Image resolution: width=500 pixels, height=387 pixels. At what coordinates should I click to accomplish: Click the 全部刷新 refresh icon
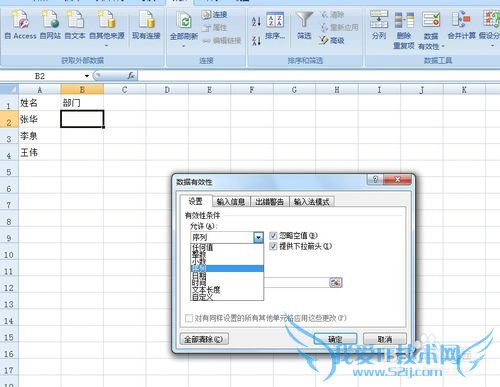pos(184,21)
